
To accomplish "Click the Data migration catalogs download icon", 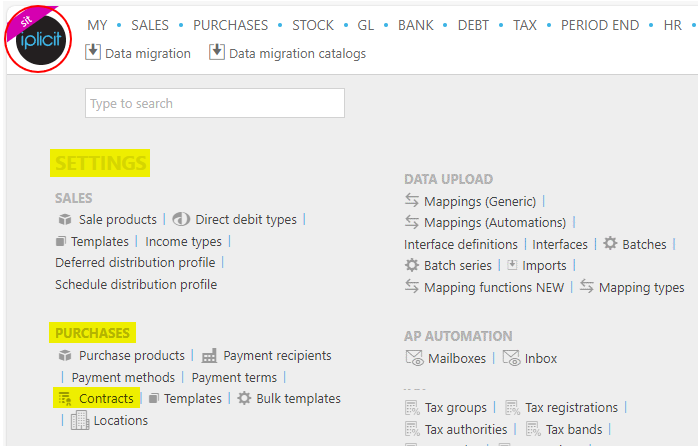I will tap(217, 52).
